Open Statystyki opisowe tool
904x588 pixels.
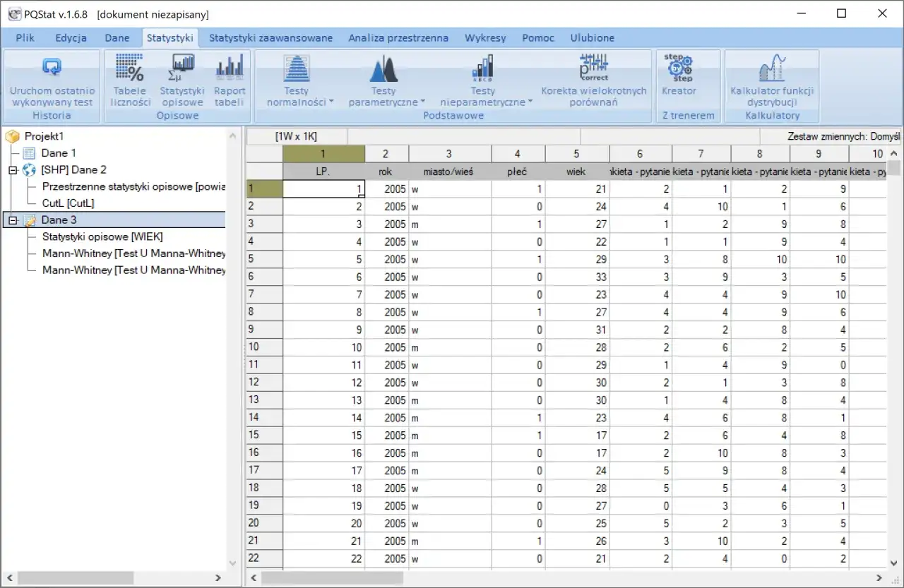click(x=182, y=80)
